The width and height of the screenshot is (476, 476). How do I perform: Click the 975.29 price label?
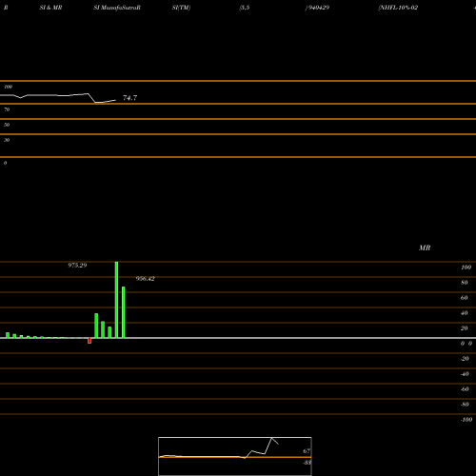tap(77, 265)
